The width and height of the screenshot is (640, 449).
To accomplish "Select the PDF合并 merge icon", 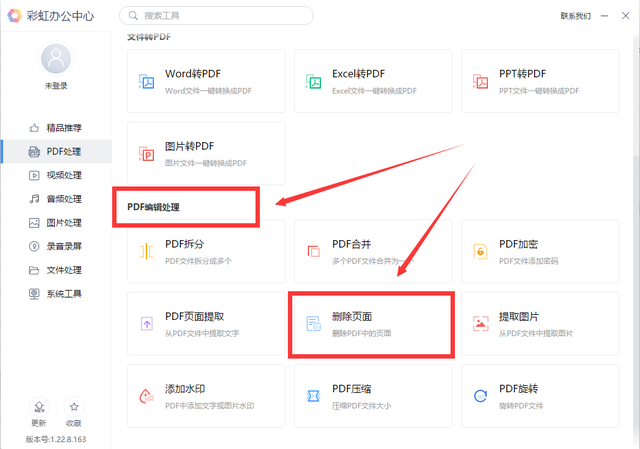I will click(313, 251).
